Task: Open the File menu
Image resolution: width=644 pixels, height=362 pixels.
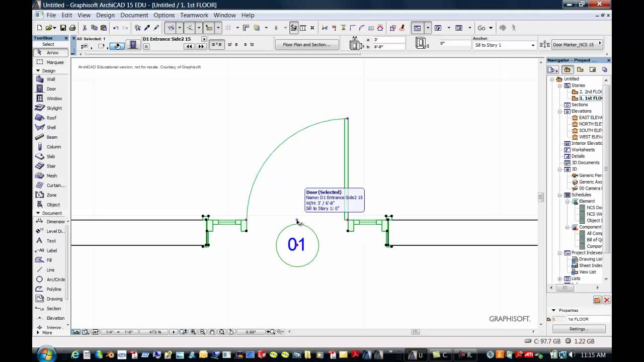Action: (51, 15)
